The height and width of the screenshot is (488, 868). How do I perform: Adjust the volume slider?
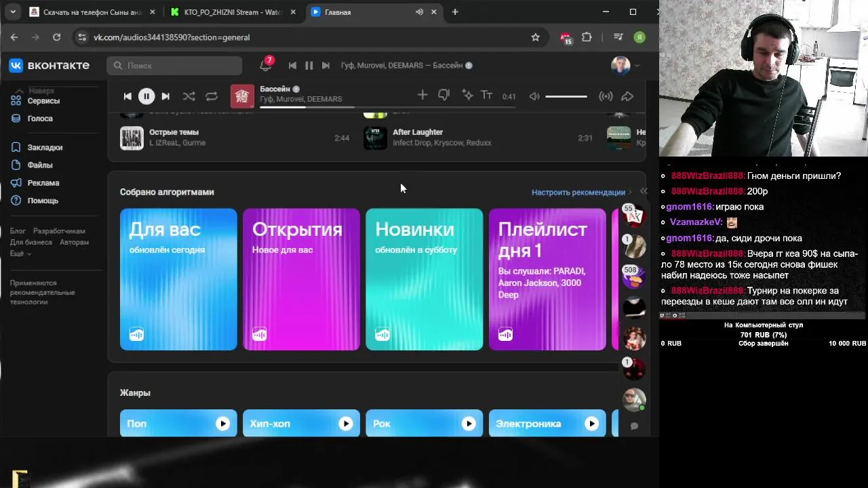click(566, 96)
